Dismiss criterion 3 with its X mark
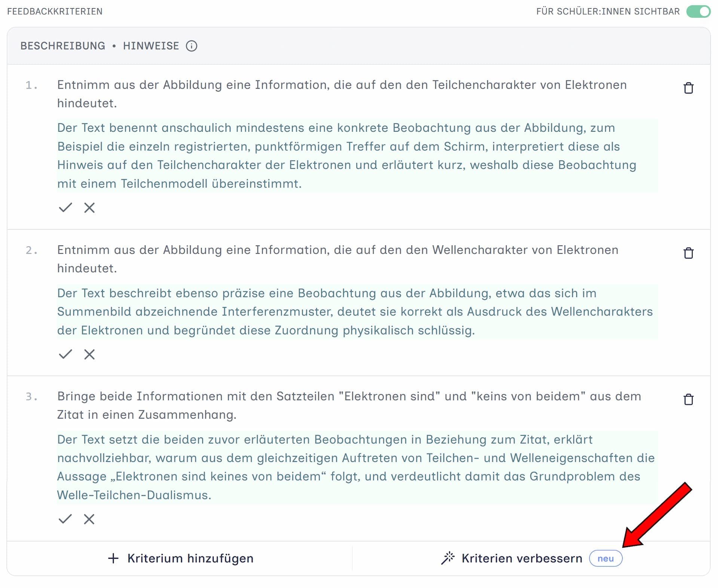 [89, 519]
